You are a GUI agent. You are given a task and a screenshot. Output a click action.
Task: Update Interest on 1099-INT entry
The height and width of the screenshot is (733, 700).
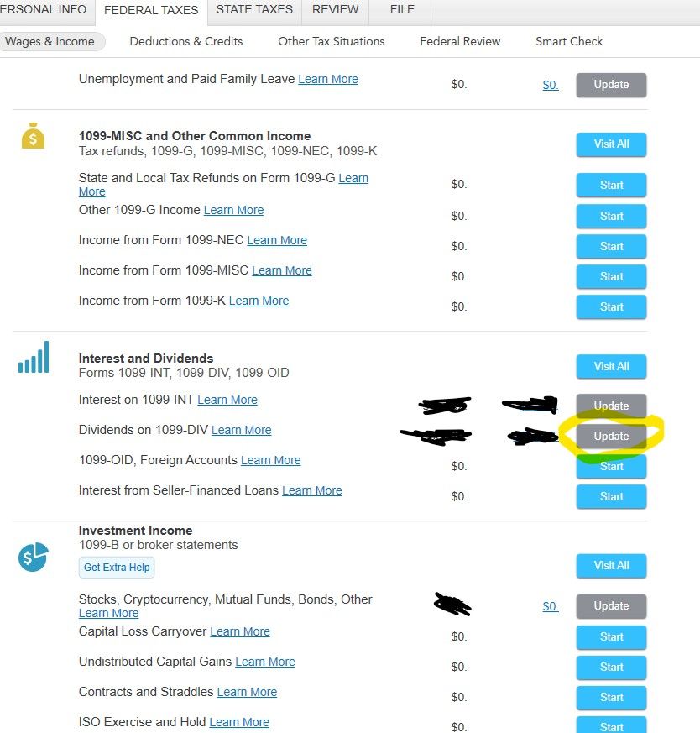pyautogui.click(x=611, y=406)
